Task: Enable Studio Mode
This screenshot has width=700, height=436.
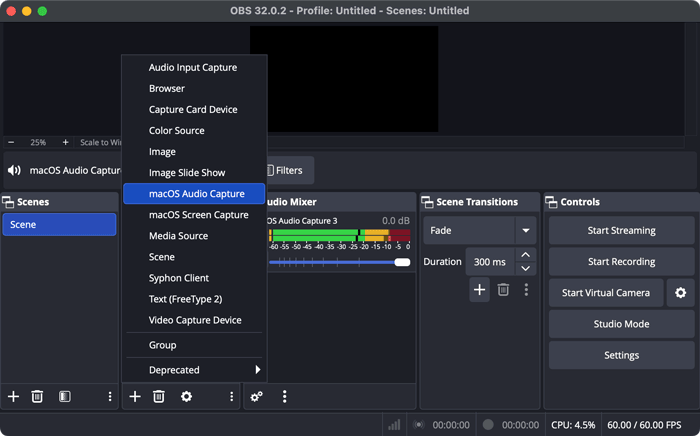Action: tap(621, 324)
